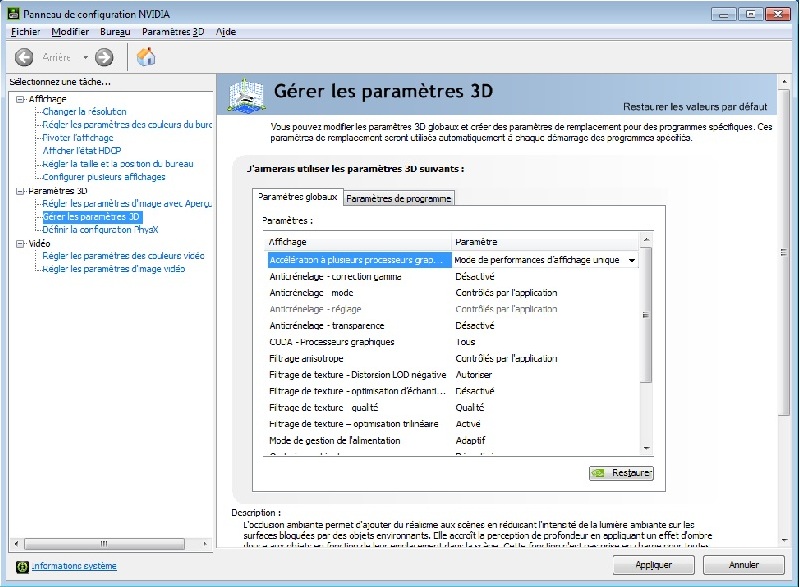Click settings list scroll down arrow

tap(646, 449)
